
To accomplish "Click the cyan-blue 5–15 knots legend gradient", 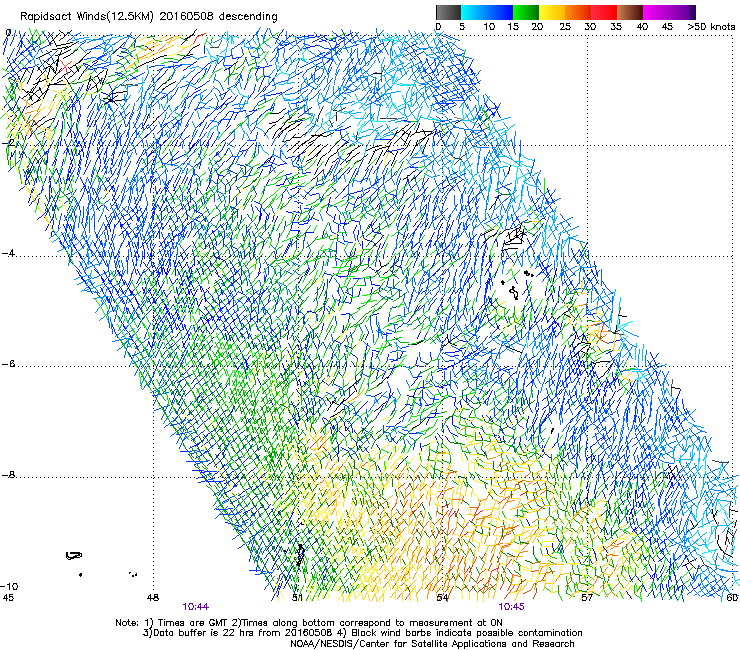I will click(487, 12).
